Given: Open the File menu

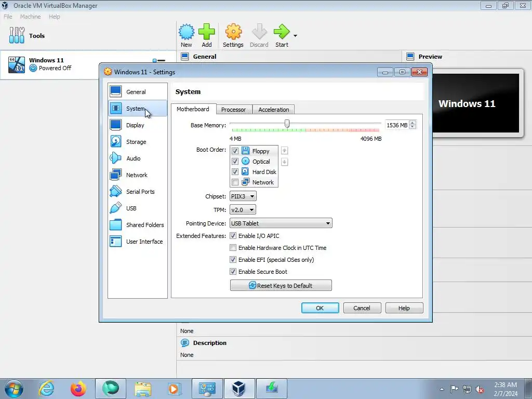Looking at the screenshot, I should point(8,17).
